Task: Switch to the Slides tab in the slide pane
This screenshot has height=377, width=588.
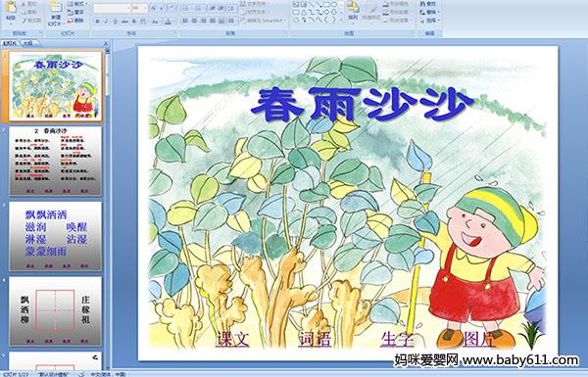Action: (10, 43)
